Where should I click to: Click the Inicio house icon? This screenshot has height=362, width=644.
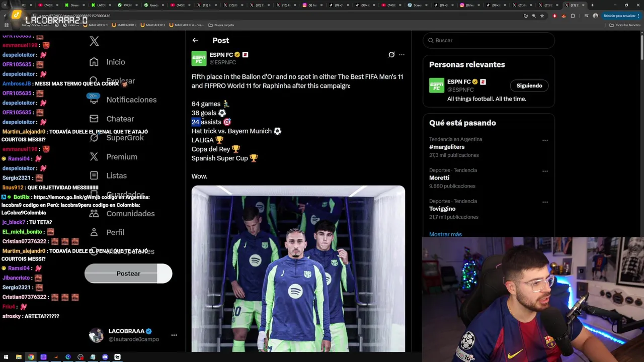[94, 62]
